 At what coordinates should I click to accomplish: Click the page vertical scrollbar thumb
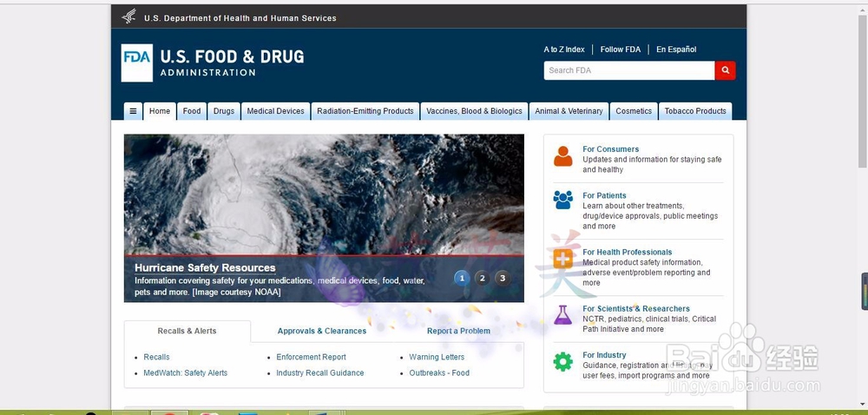tap(863, 91)
